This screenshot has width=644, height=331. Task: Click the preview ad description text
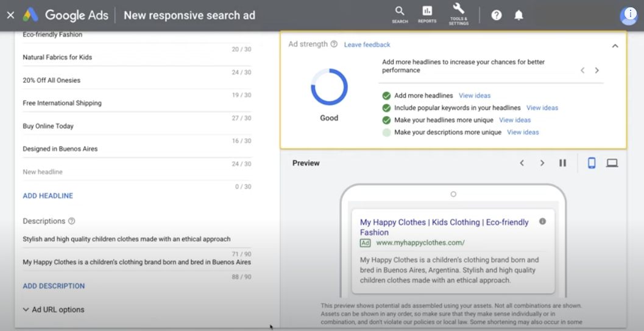449,270
